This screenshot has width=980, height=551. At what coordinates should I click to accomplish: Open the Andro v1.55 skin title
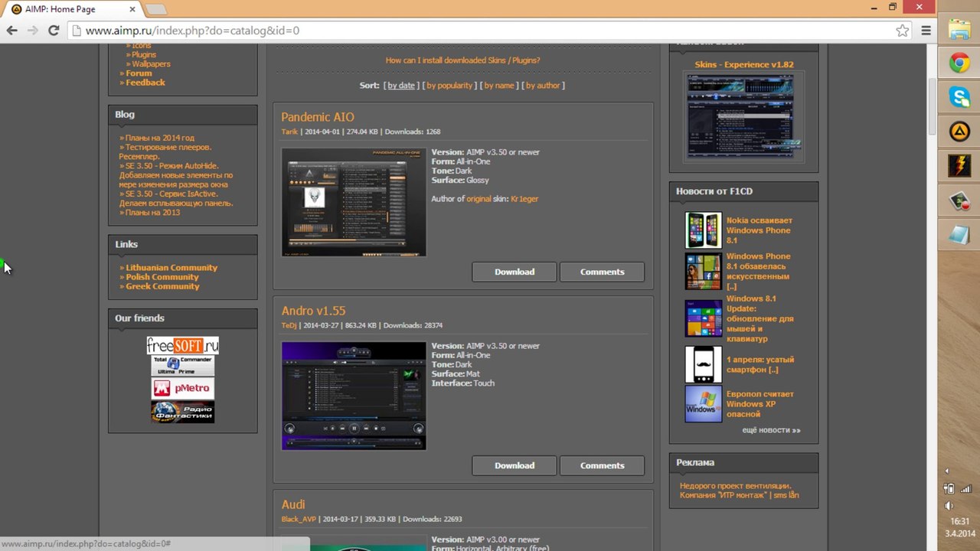(313, 311)
